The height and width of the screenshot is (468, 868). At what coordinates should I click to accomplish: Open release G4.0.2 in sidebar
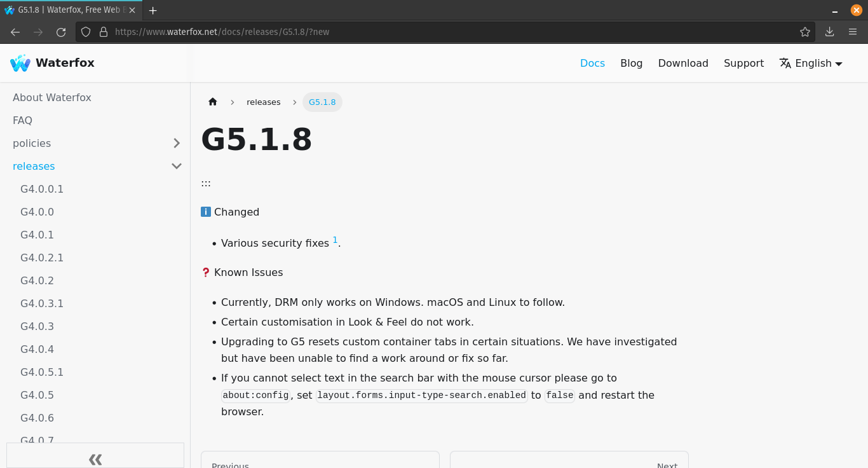[x=37, y=280]
